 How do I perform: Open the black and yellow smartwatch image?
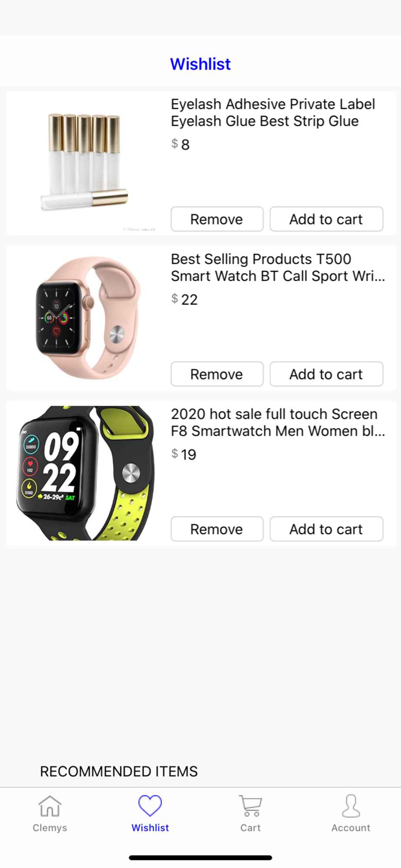[x=85, y=473]
